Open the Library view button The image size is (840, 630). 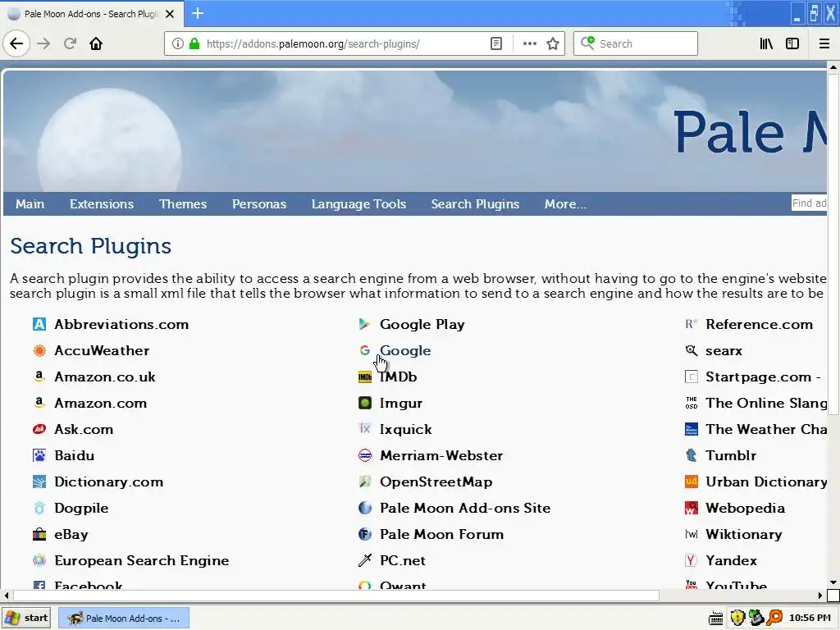766,43
